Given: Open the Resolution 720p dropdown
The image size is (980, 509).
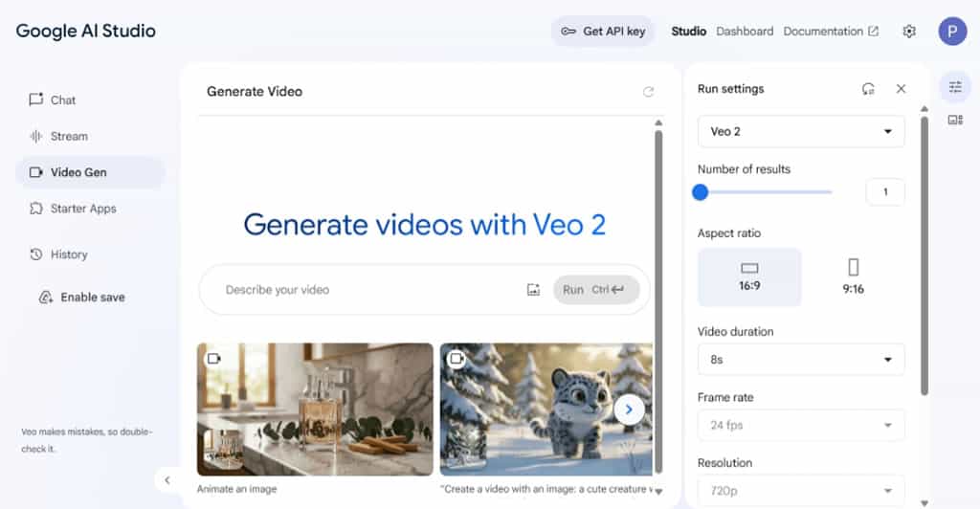Looking at the screenshot, I should coord(801,490).
